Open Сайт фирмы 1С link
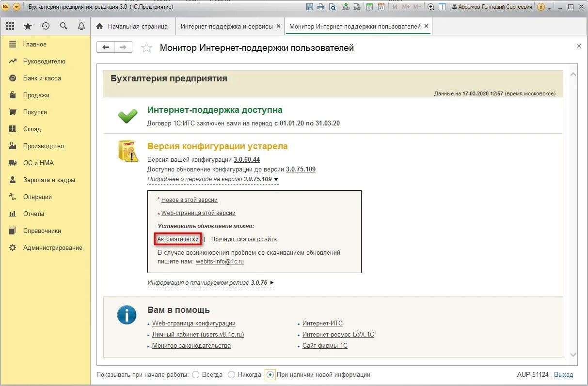 (x=325, y=345)
